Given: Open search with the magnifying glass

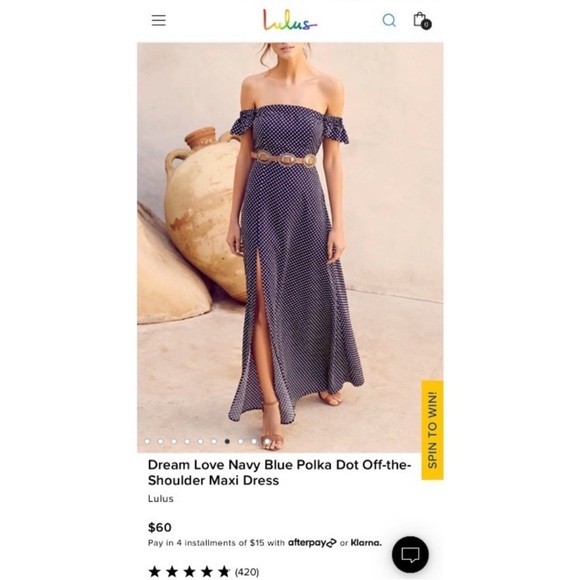Looking at the screenshot, I should 389,20.
